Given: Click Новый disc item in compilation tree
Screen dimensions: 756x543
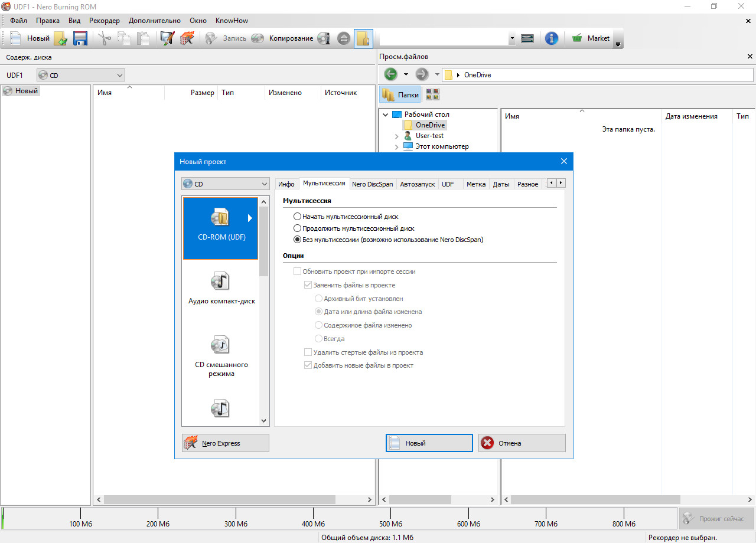Looking at the screenshot, I should pyautogui.click(x=21, y=91).
